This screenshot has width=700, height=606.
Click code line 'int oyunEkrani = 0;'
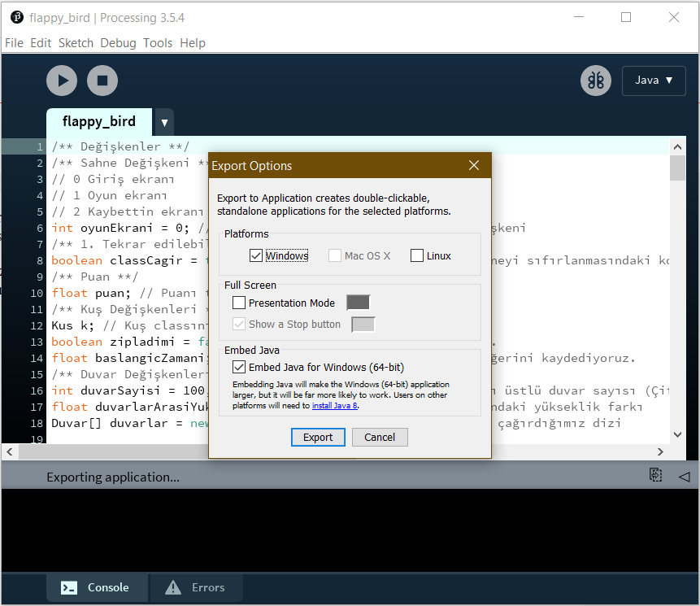click(120, 228)
